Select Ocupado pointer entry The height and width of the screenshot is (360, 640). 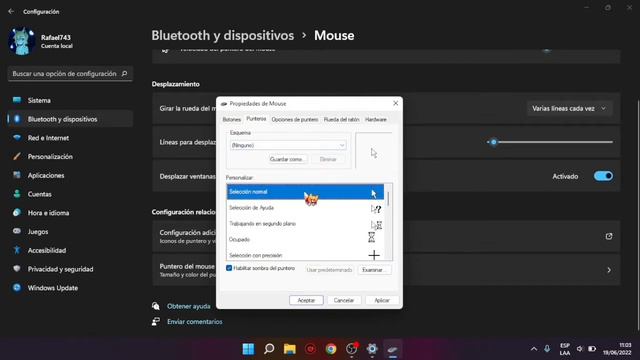point(305,240)
